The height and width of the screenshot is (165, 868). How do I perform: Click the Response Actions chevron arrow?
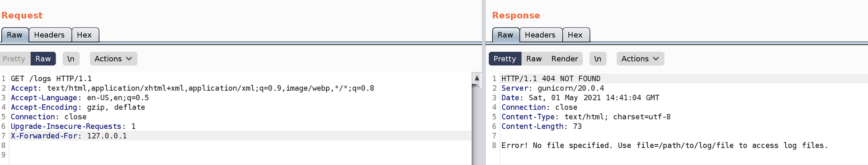coord(656,59)
